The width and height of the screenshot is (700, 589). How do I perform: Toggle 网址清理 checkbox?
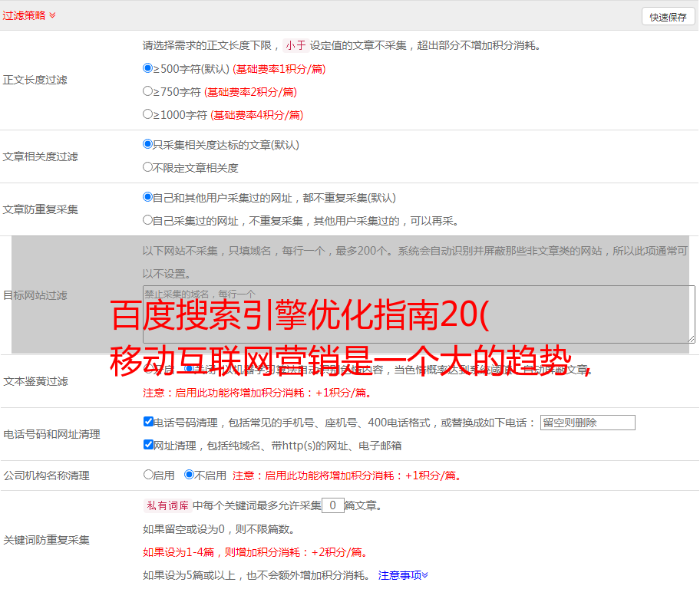(148, 444)
